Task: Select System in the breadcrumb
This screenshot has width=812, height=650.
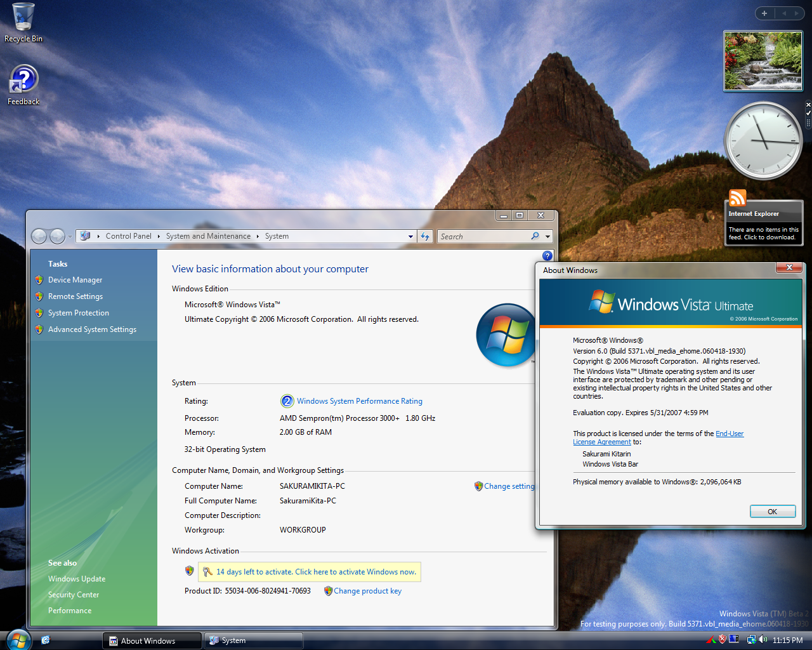Action: pos(277,236)
